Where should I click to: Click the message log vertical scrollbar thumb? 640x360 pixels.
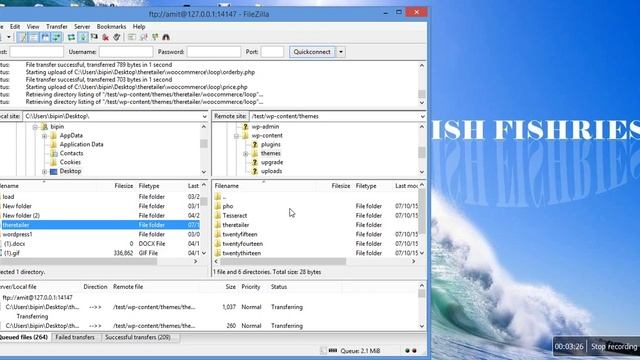(422, 94)
